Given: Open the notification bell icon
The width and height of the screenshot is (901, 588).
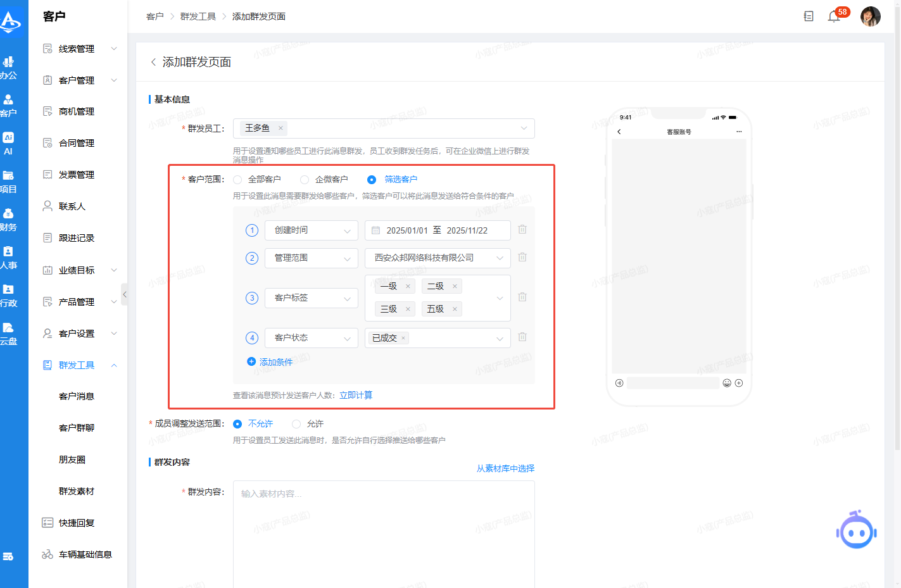Looking at the screenshot, I should click(x=833, y=16).
